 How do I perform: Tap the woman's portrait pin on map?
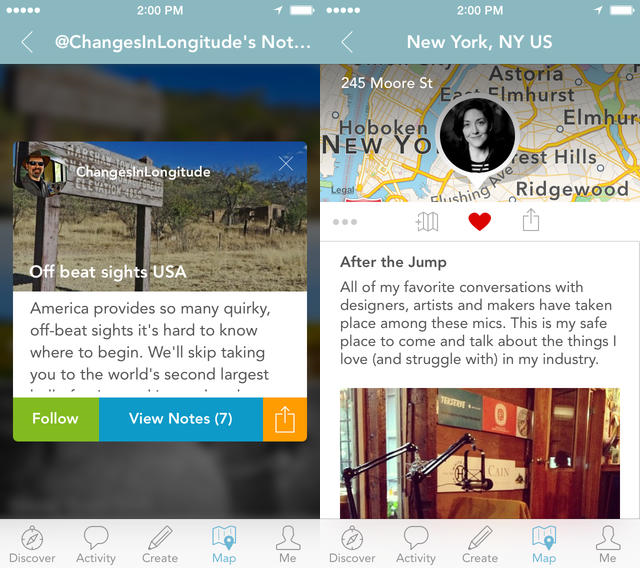tap(477, 136)
